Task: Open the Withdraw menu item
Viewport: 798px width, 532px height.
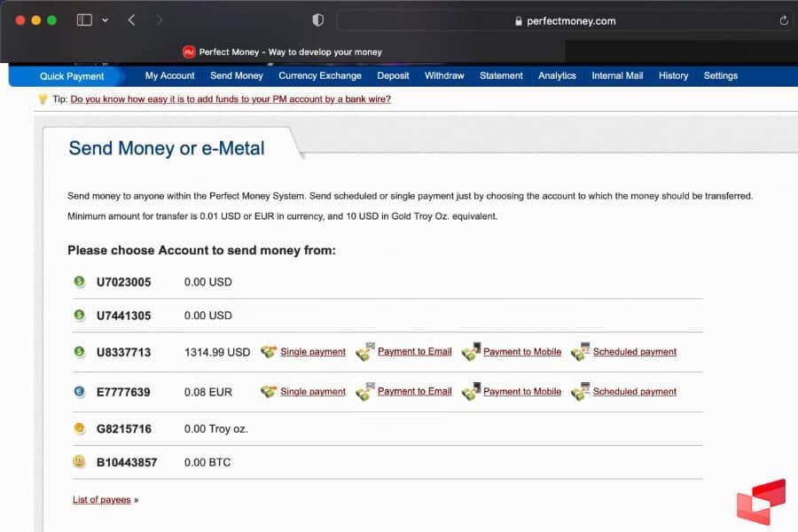Action: (x=444, y=75)
